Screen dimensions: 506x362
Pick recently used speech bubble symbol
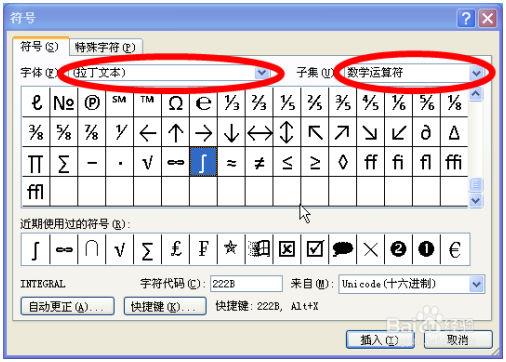pos(343,249)
